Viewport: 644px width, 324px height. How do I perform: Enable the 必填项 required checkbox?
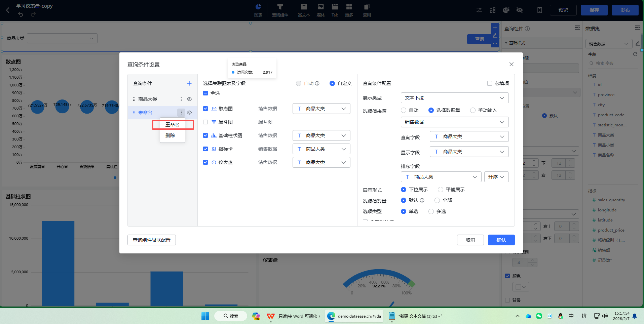[x=490, y=83]
